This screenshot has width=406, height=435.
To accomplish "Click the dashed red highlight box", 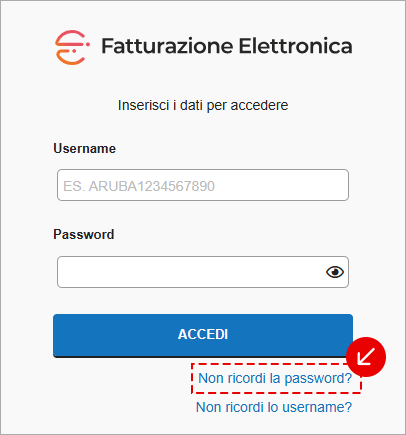I will 276,378.
